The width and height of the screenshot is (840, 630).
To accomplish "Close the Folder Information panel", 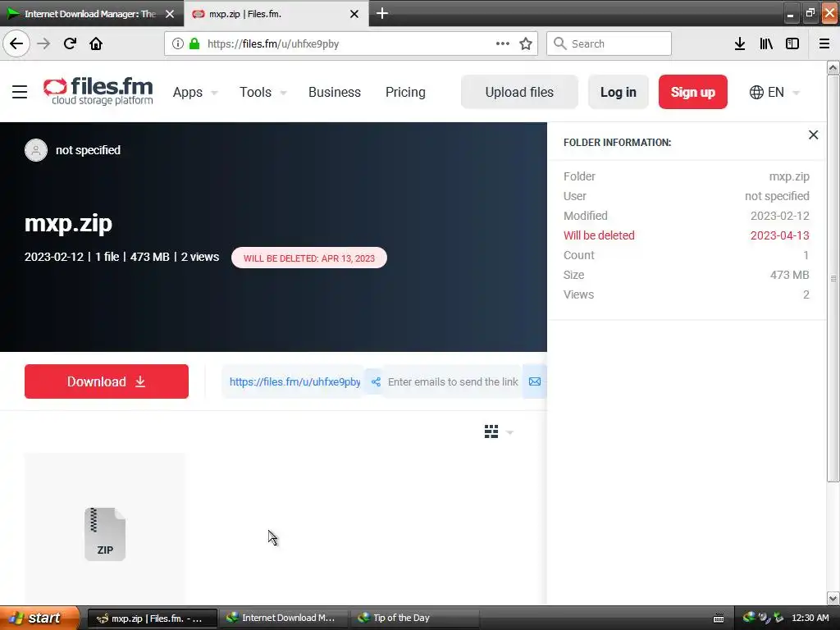I will click(x=813, y=135).
